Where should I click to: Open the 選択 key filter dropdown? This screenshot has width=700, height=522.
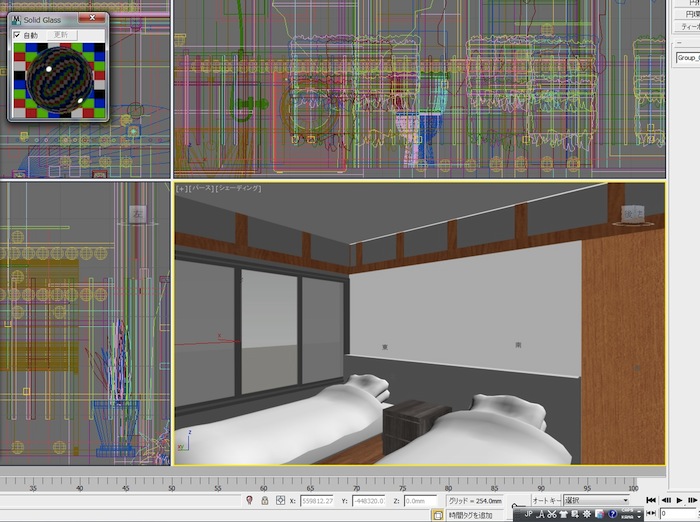(596, 500)
